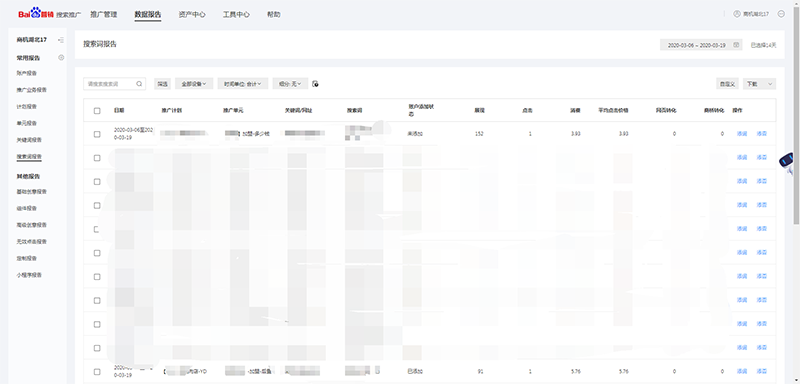This screenshot has height=384, width=800.
Task: Click the 网页转化 column header
Action: [666, 110]
